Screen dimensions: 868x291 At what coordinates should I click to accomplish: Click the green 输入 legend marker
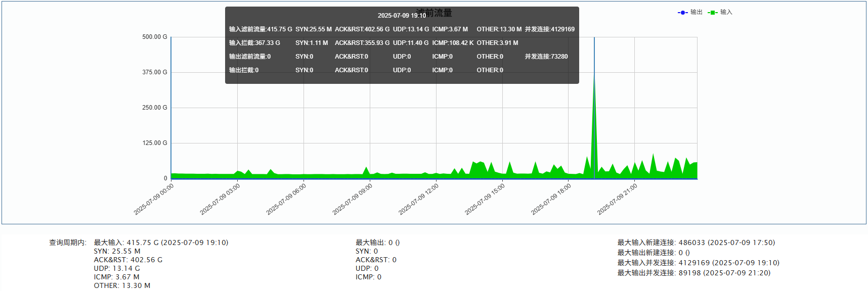pos(712,12)
